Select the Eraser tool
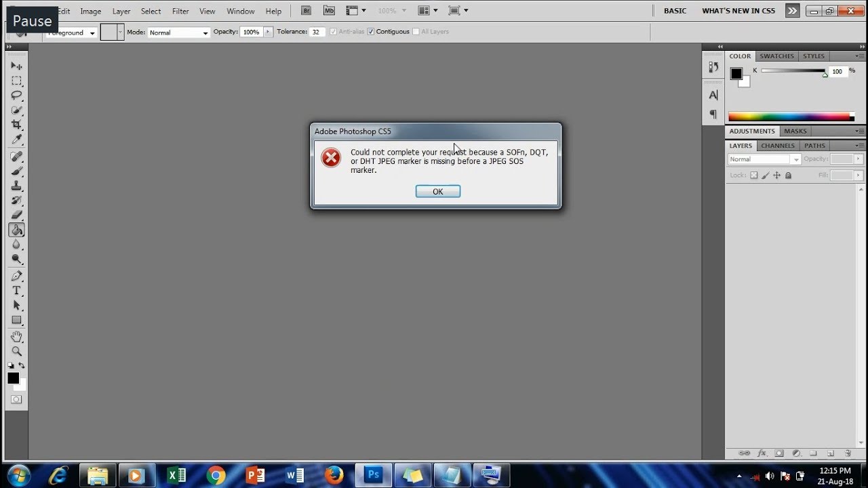 pyautogui.click(x=17, y=216)
